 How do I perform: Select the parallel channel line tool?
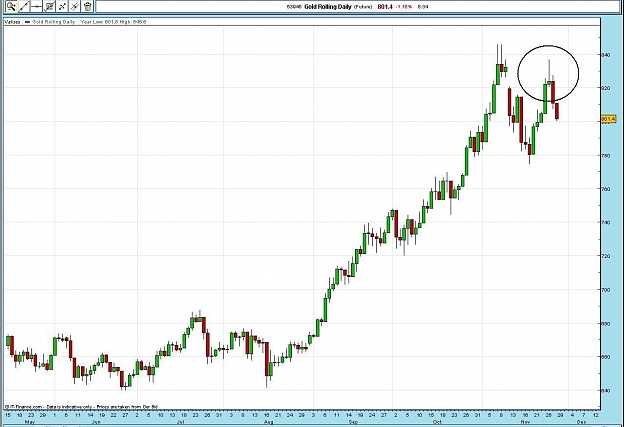(x=75, y=6)
